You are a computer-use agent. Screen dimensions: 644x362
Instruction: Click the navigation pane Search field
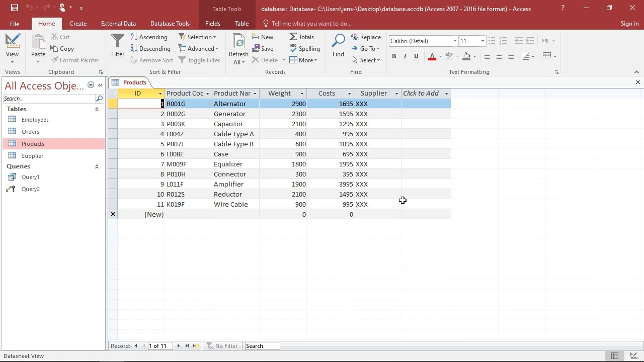click(49, 99)
